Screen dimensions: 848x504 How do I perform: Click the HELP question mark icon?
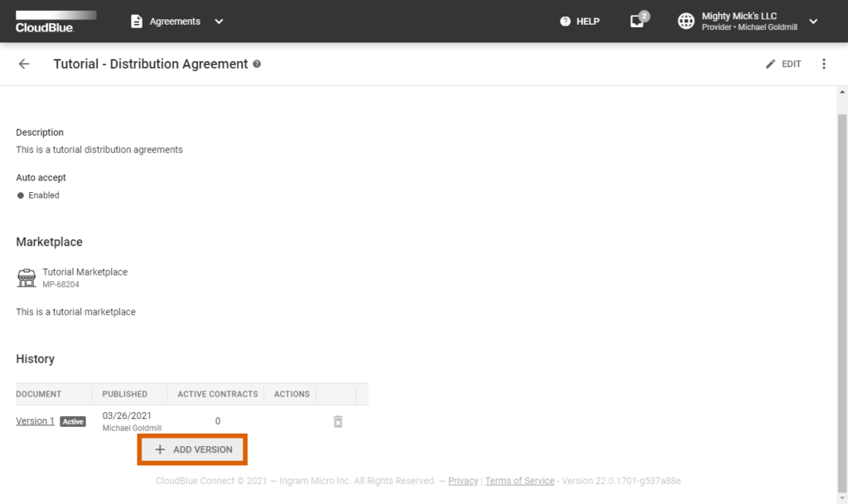566,22
